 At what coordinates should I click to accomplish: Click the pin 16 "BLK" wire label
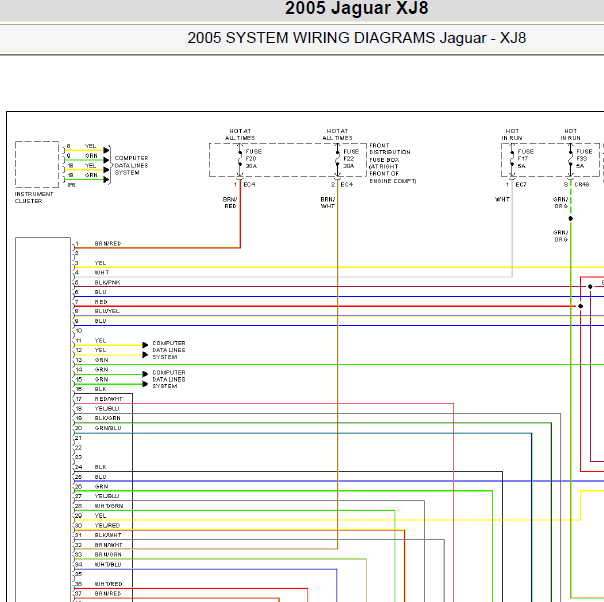pyautogui.click(x=101, y=389)
